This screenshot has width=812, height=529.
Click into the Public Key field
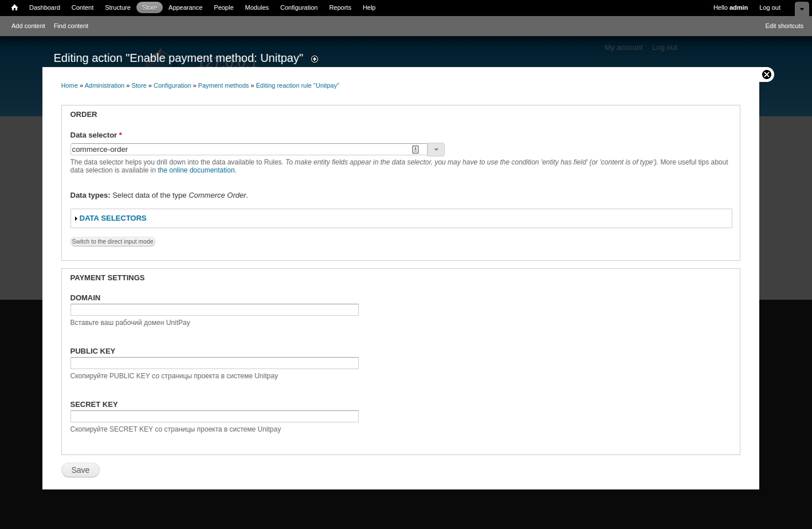tap(214, 363)
